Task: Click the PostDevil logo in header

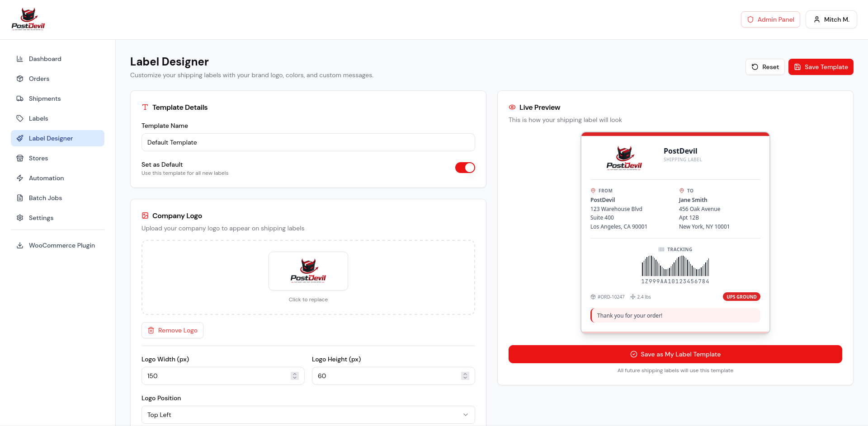Action: click(28, 19)
